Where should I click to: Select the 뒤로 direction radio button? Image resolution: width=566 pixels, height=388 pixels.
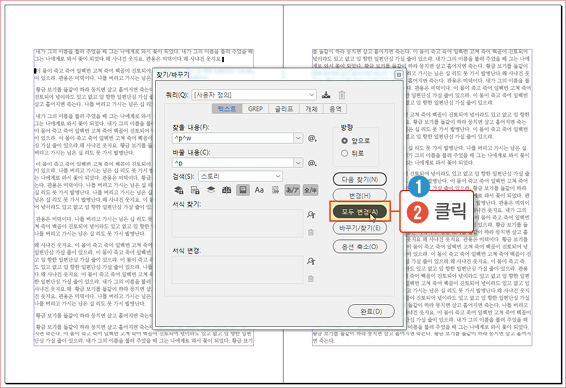point(344,153)
